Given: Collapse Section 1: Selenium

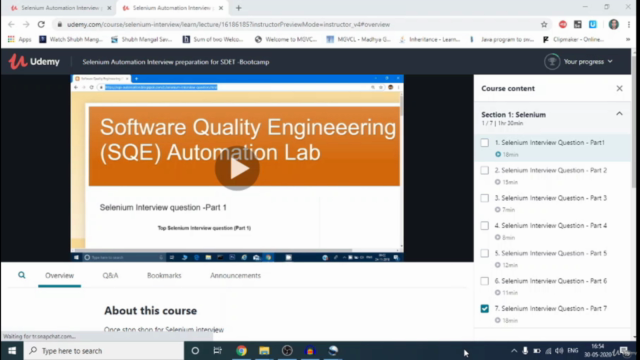Looking at the screenshot, I should click(x=619, y=114).
